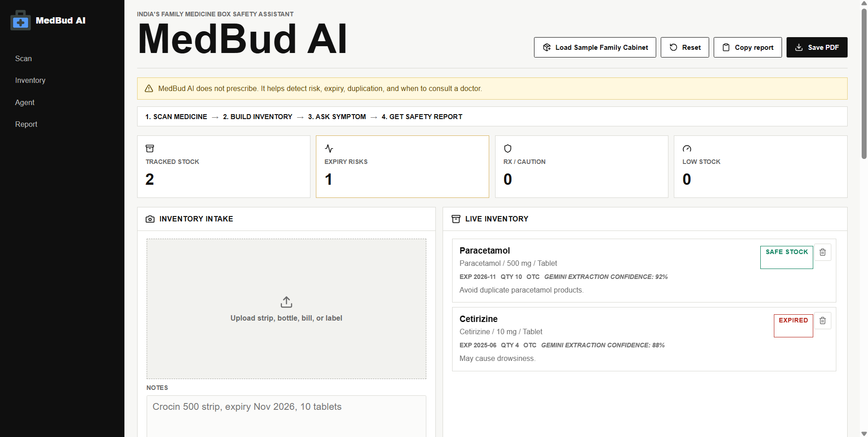Click the Tracked Stock archive box icon
Image resolution: width=868 pixels, height=437 pixels.
coord(150,149)
